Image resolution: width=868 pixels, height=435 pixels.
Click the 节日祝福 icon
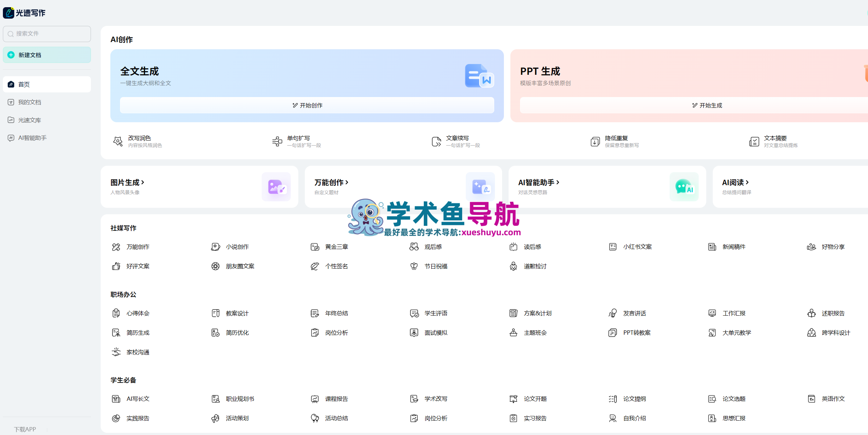[414, 266]
